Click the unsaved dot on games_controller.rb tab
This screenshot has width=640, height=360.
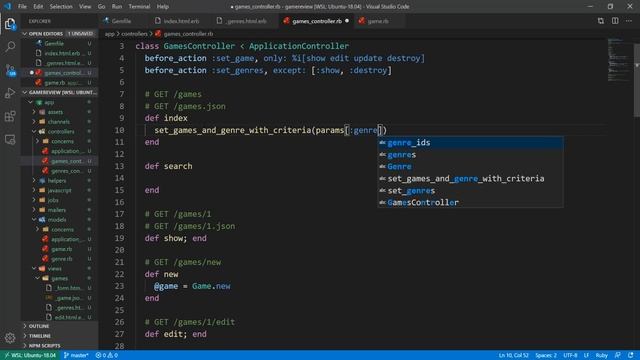[347, 21]
